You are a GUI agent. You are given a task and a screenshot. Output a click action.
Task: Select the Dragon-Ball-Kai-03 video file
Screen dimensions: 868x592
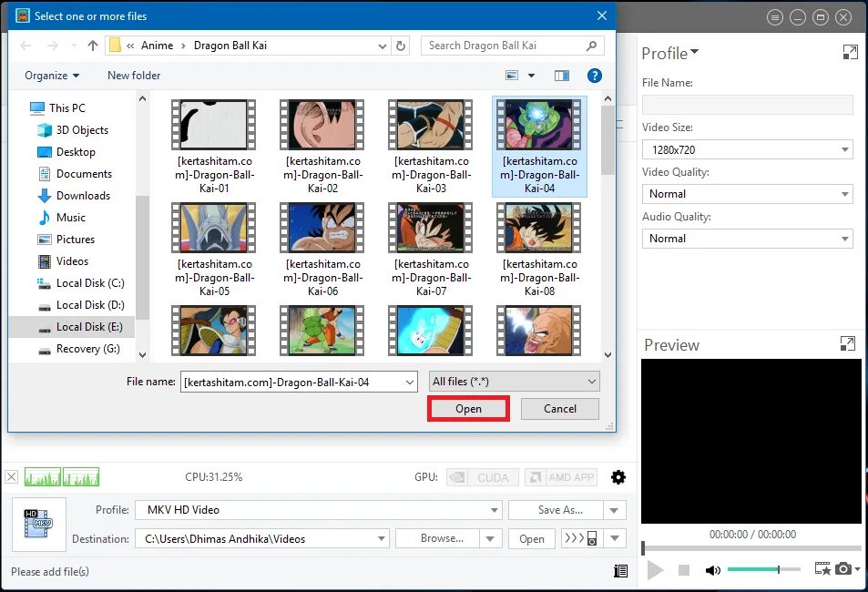tap(431, 147)
